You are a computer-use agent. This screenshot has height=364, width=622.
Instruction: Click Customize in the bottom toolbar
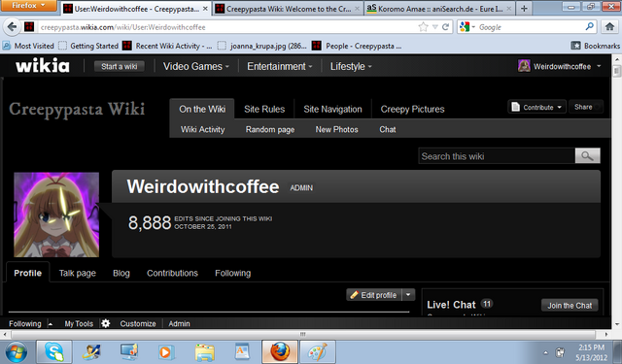coord(138,323)
